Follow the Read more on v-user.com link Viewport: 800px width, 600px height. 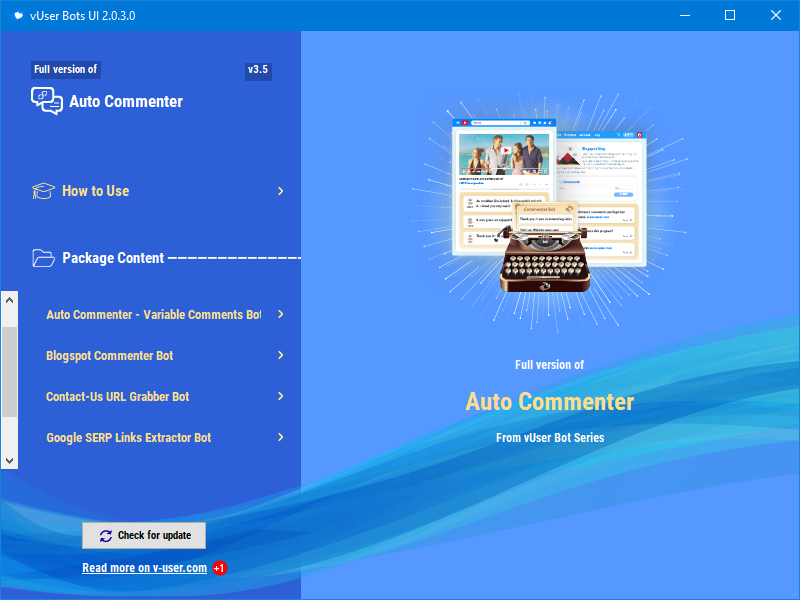(144, 568)
